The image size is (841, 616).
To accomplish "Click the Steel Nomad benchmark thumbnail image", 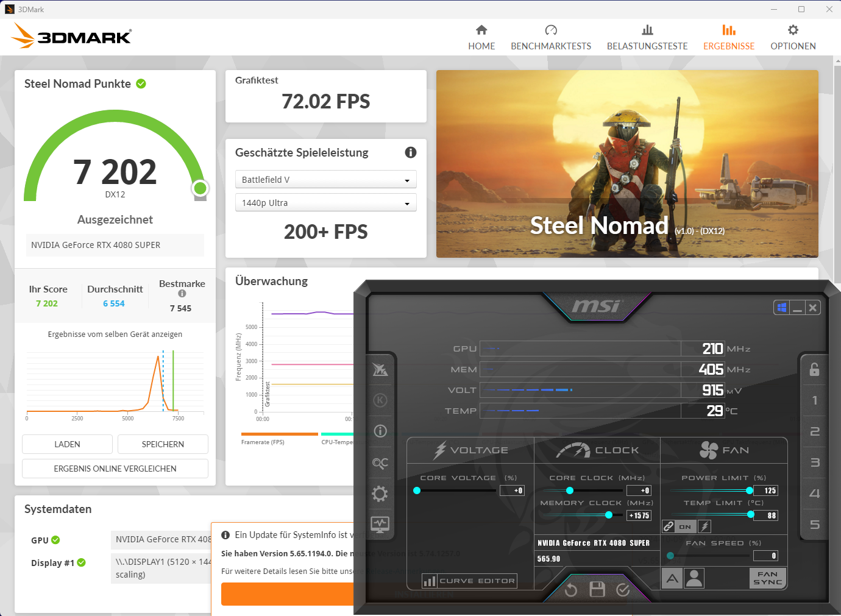I will [627, 164].
